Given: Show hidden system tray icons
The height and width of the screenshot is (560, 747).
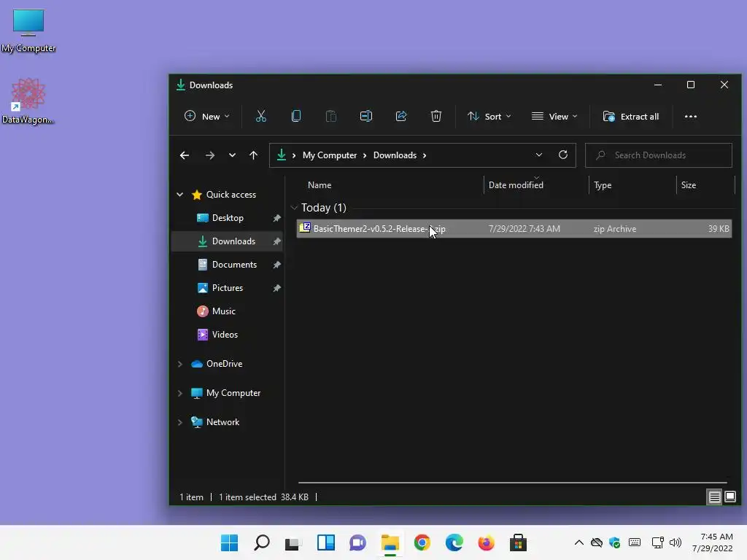Looking at the screenshot, I should coord(578,542).
